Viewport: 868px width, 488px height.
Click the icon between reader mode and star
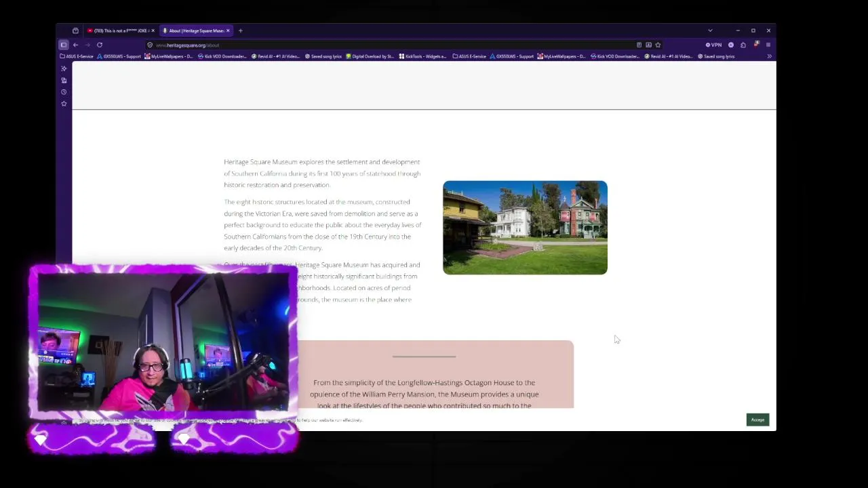[x=648, y=45]
